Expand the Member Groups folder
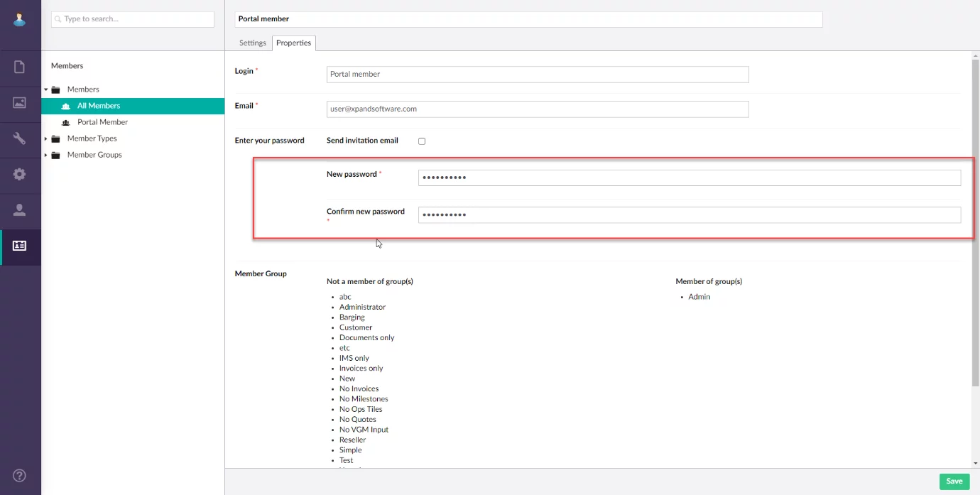 coord(46,155)
